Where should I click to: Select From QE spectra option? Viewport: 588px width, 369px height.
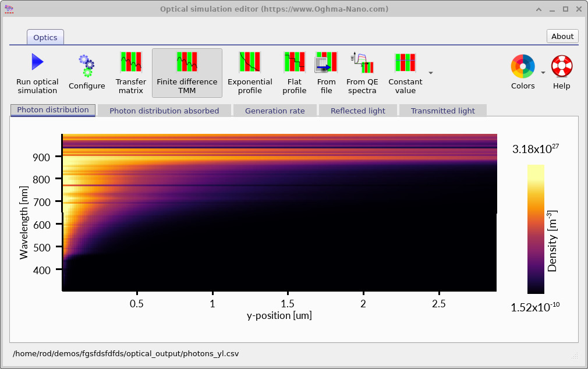362,73
